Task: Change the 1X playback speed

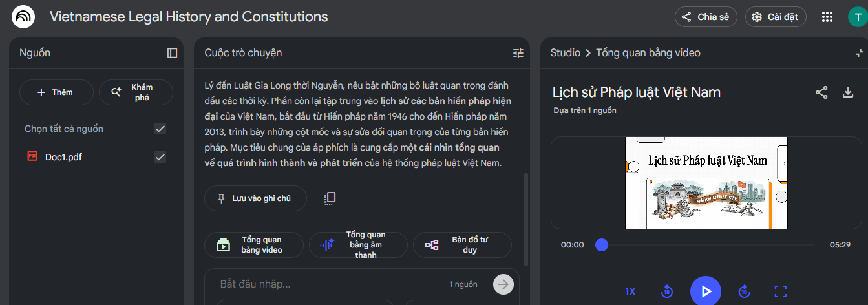Action: click(630, 291)
